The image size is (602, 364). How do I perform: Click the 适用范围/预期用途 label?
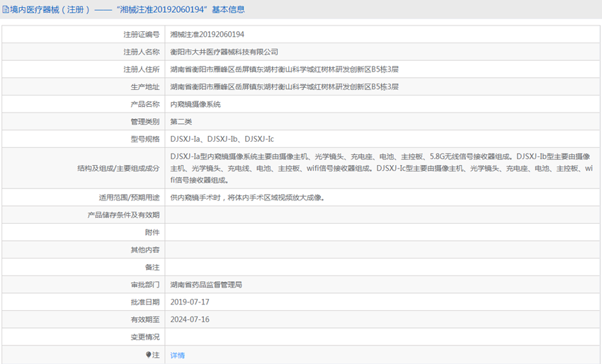click(129, 198)
